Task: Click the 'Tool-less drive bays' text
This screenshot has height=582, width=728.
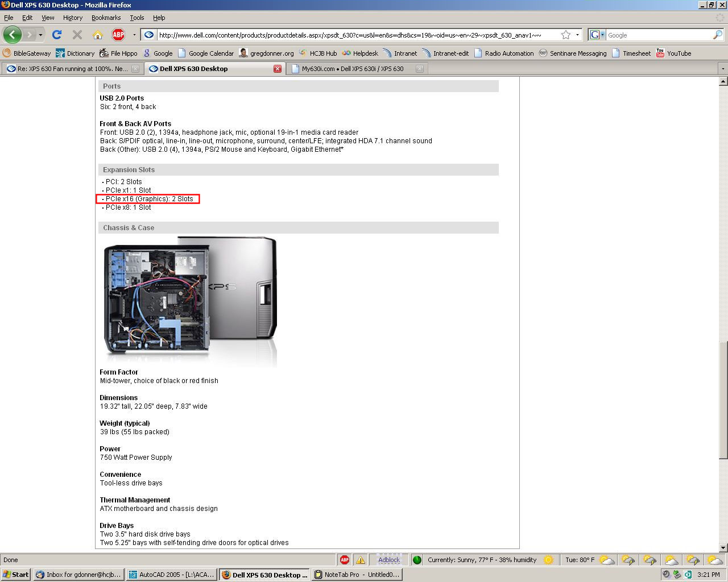Action: (x=131, y=483)
